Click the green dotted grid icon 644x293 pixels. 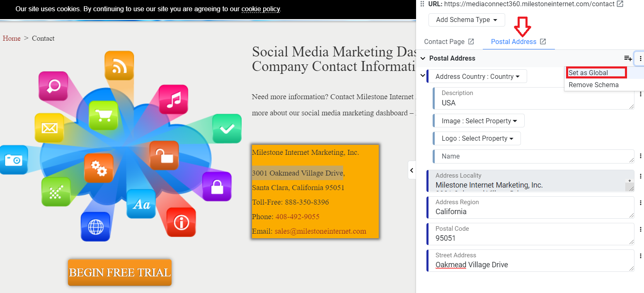tap(56, 192)
